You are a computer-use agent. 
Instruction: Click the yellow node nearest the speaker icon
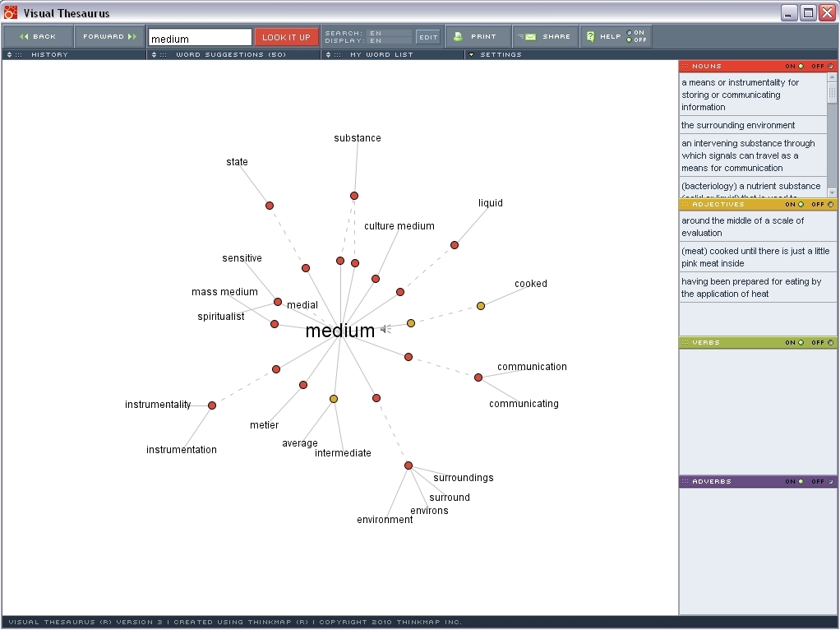[x=411, y=323]
